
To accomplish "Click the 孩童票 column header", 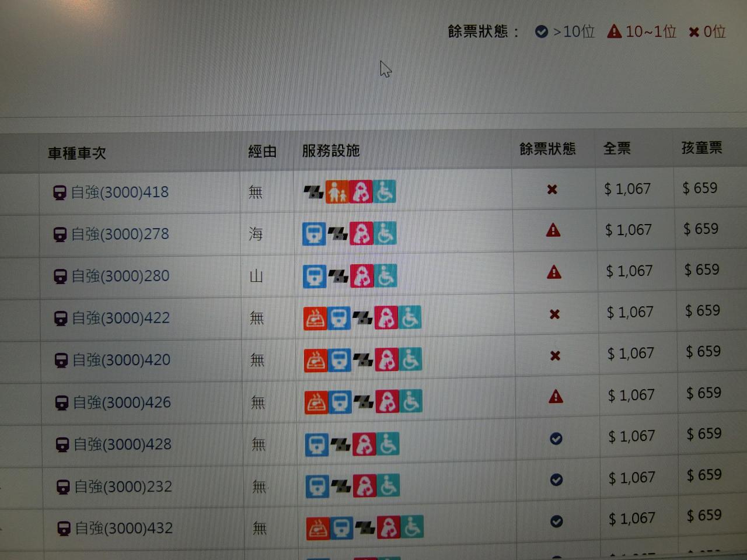I will pyautogui.click(x=701, y=148).
